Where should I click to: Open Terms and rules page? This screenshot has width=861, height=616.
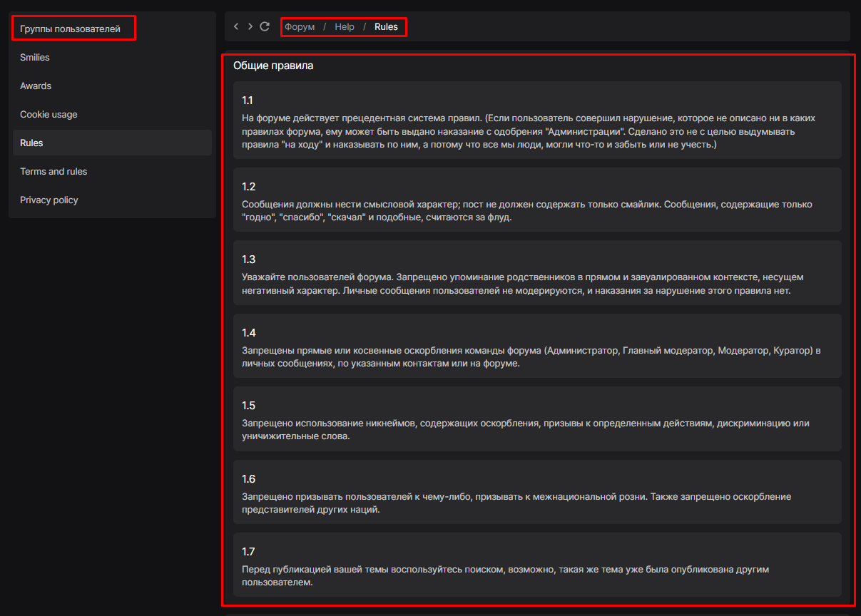coord(54,172)
